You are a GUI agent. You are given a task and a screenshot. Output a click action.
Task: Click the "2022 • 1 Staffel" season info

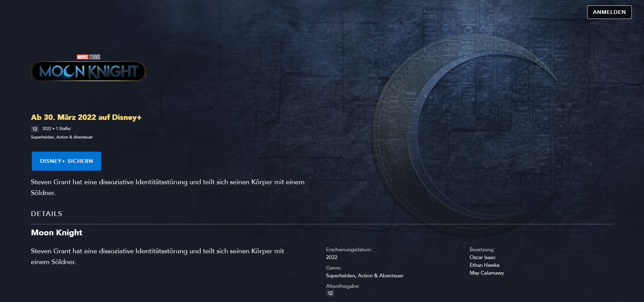coord(56,129)
